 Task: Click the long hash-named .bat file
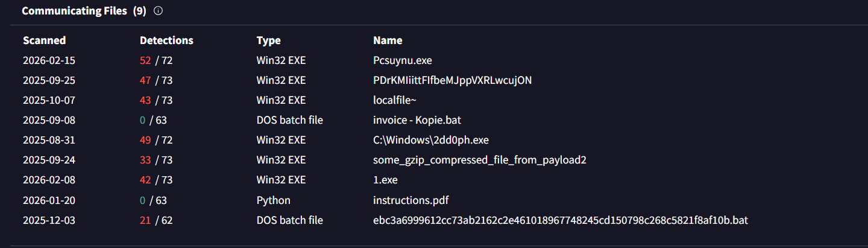pos(560,220)
